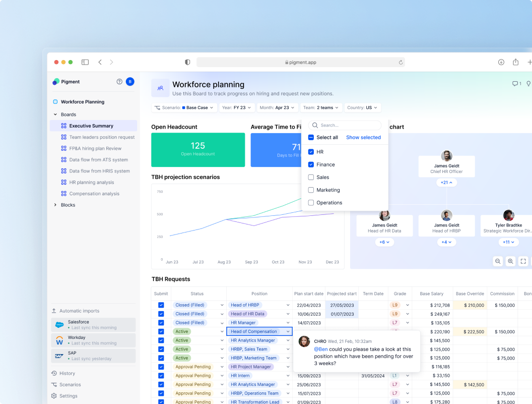Open the Workforce Planning application item

pos(79,101)
